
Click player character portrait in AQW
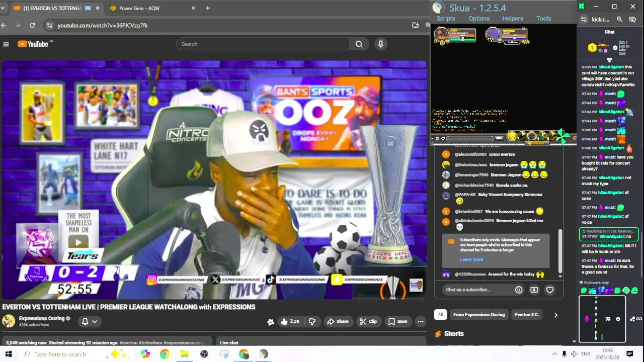(x=441, y=35)
